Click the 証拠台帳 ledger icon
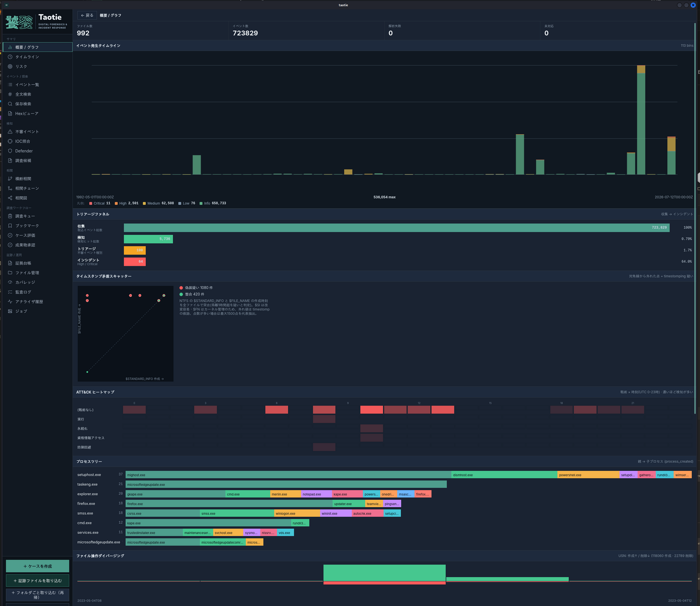This screenshot has height=606, width=700. [10, 263]
